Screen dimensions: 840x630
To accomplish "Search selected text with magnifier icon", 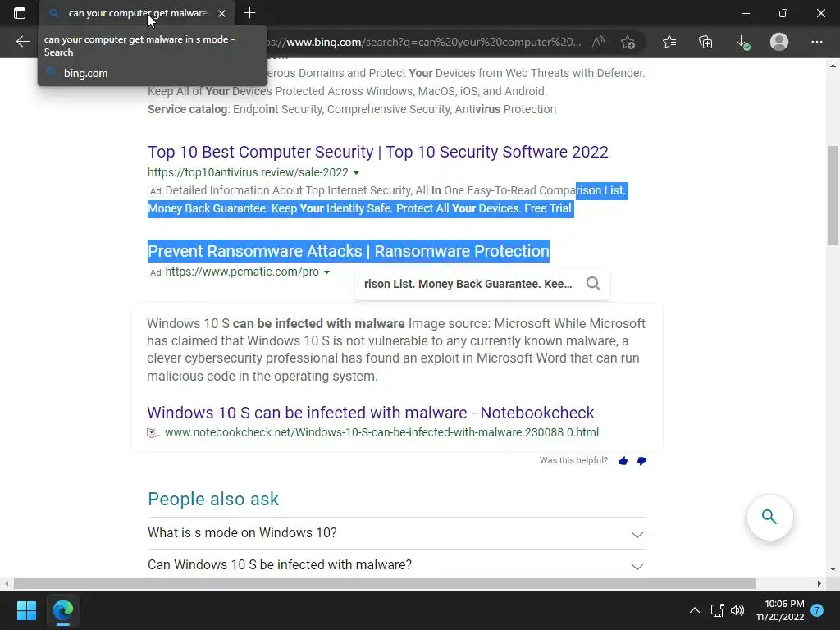I will tap(593, 283).
